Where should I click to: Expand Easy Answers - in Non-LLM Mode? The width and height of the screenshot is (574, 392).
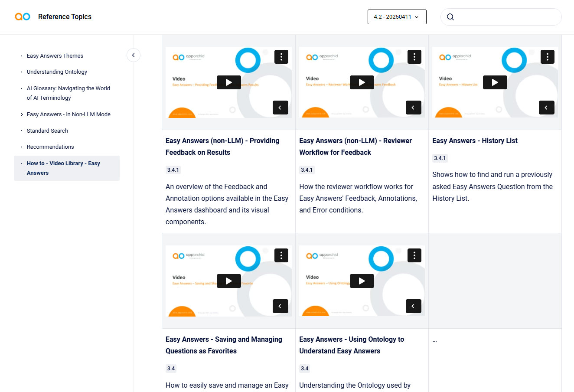pyautogui.click(x=22, y=114)
